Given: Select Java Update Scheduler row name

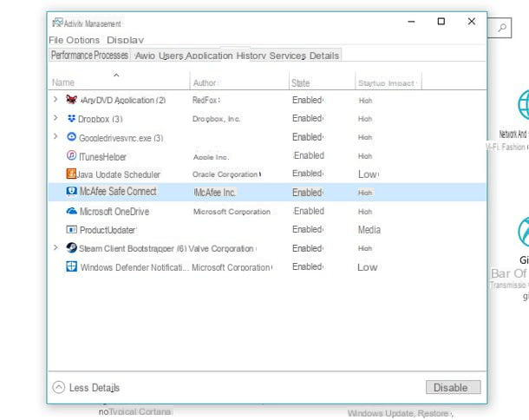Looking at the screenshot, I should click(x=118, y=174).
